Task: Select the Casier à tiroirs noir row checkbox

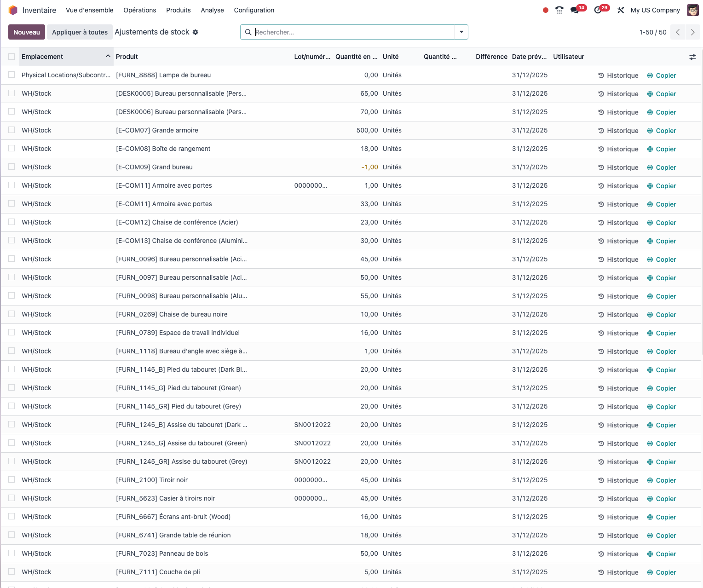Action: [12, 498]
